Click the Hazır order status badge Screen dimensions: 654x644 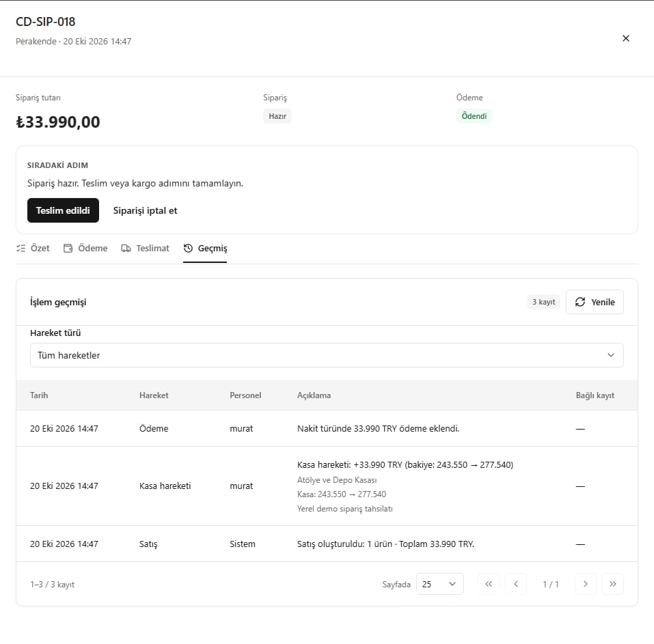tap(277, 116)
